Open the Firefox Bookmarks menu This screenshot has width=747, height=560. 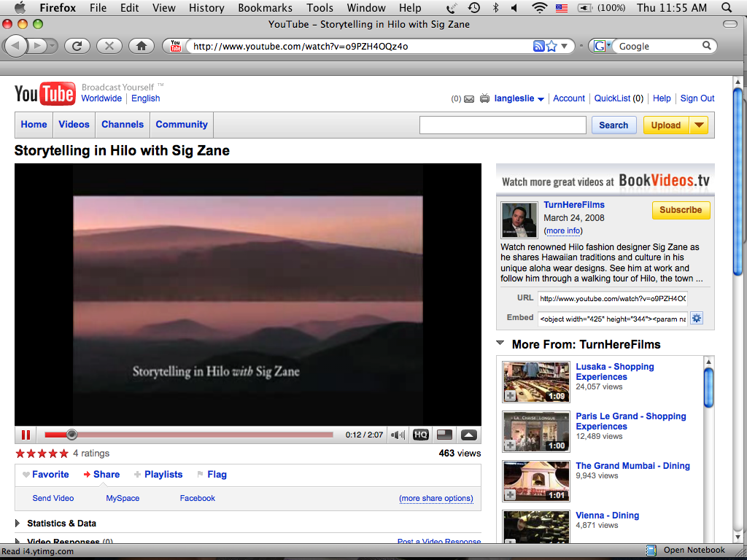[265, 7]
